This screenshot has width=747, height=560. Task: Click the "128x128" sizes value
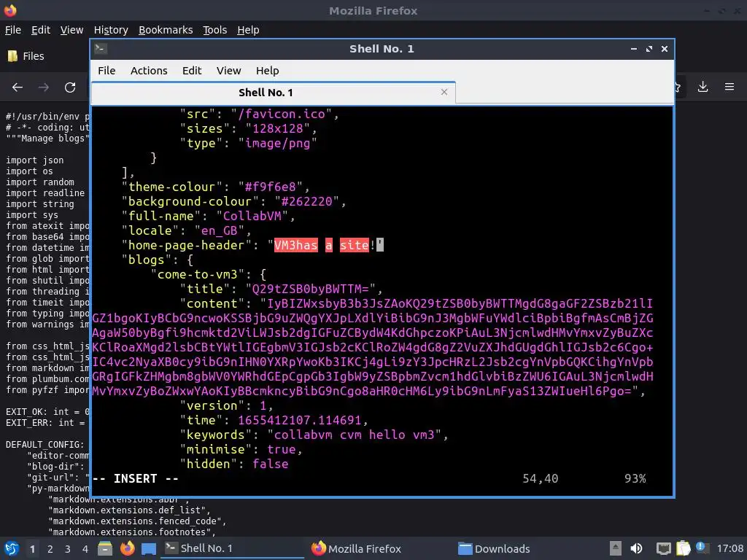[x=277, y=128]
